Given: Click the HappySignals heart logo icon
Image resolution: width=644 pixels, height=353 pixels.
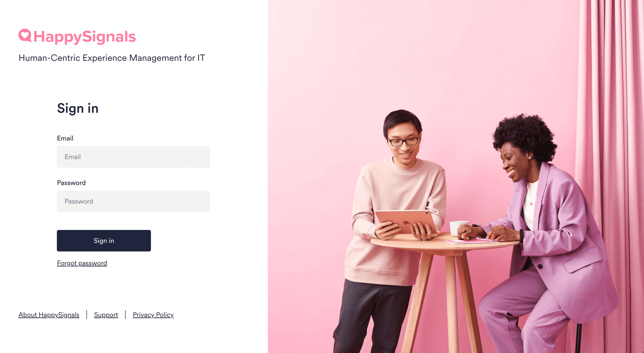Looking at the screenshot, I should point(25,35).
